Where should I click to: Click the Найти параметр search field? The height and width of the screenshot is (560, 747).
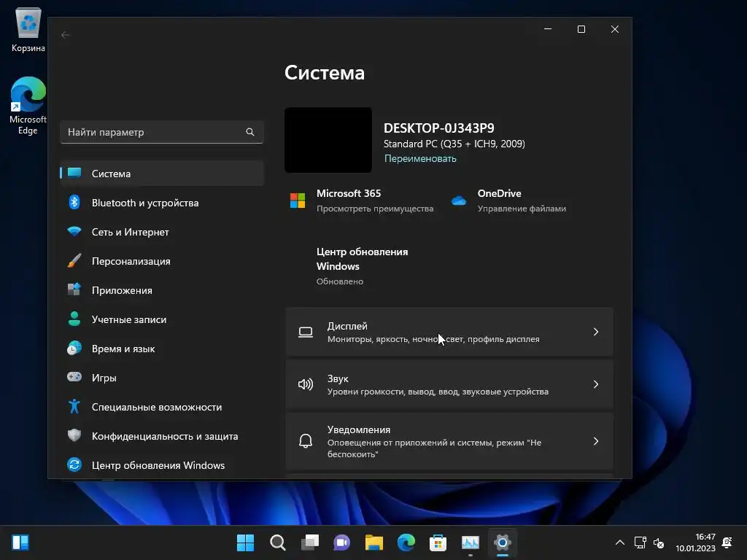point(162,132)
